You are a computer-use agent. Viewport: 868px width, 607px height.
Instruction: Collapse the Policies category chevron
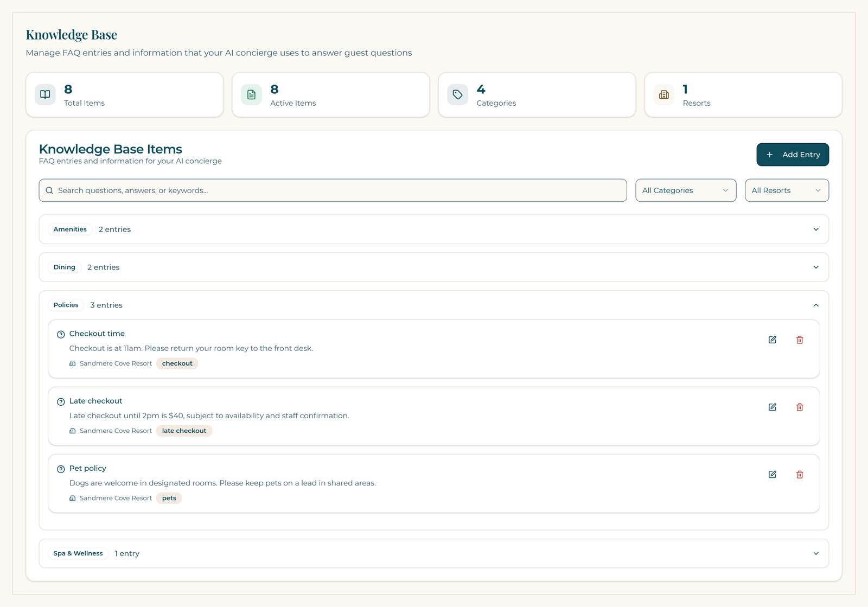pyautogui.click(x=816, y=305)
